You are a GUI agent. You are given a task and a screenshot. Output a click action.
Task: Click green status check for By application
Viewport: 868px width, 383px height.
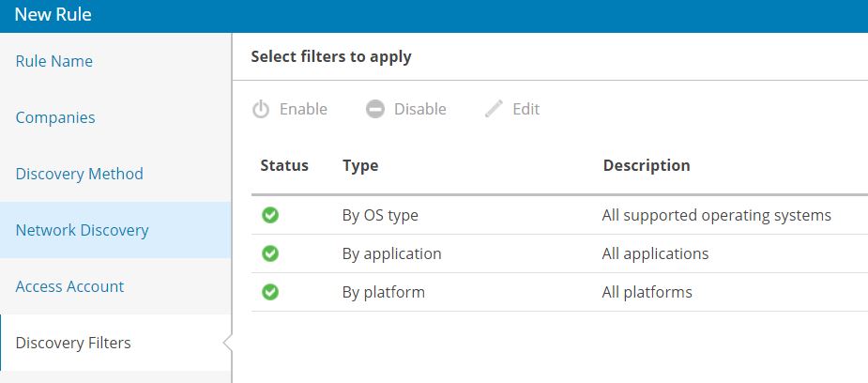270,253
